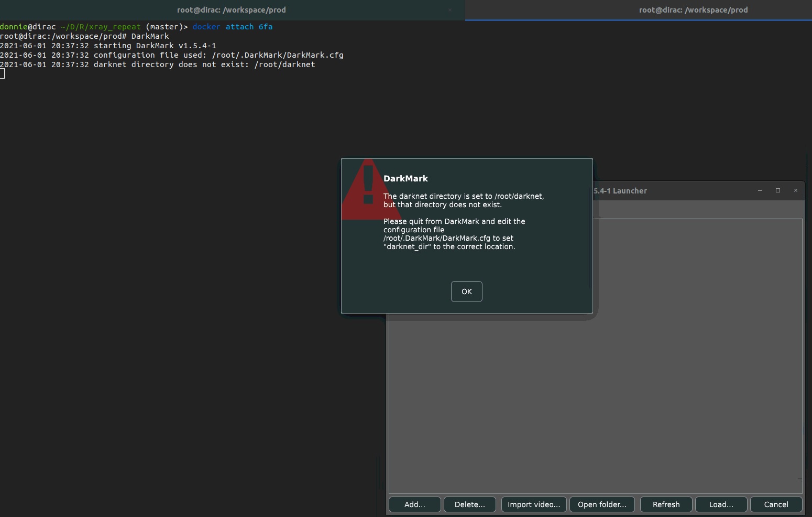Click dialog text mentioning /root/.DarkMark/DarkMark.cfg

(x=454, y=234)
